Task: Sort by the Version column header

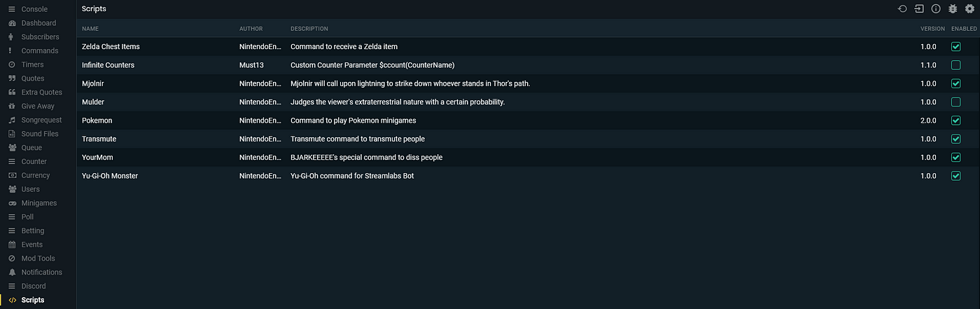Action: click(x=932, y=29)
